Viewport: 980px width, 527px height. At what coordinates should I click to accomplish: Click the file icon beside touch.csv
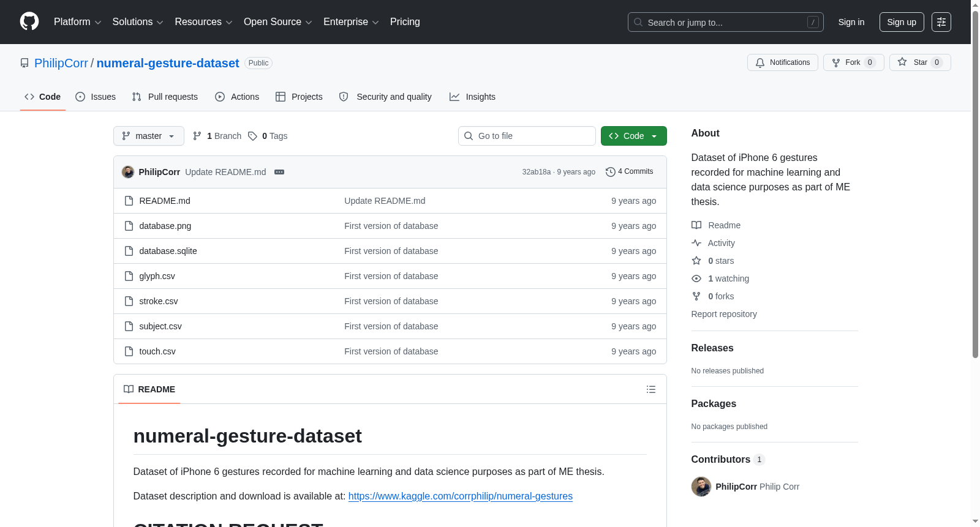click(129, 351)
